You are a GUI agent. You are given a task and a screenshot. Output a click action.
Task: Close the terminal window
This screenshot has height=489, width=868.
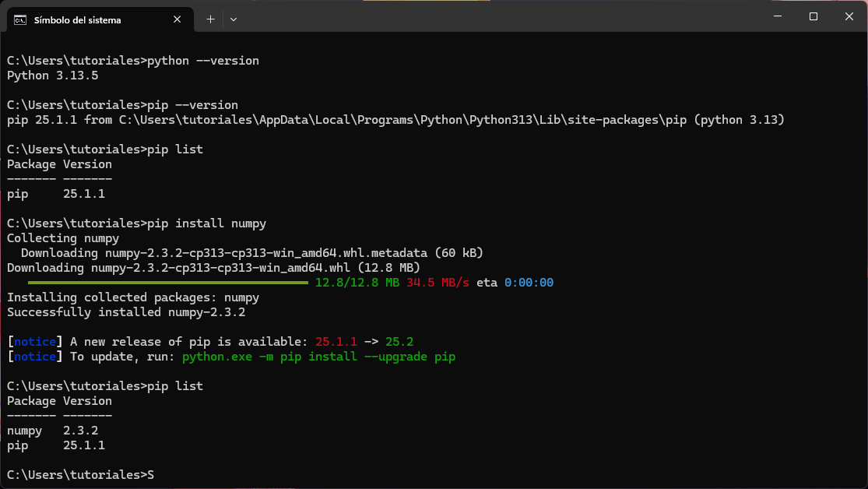pos(849,16)
